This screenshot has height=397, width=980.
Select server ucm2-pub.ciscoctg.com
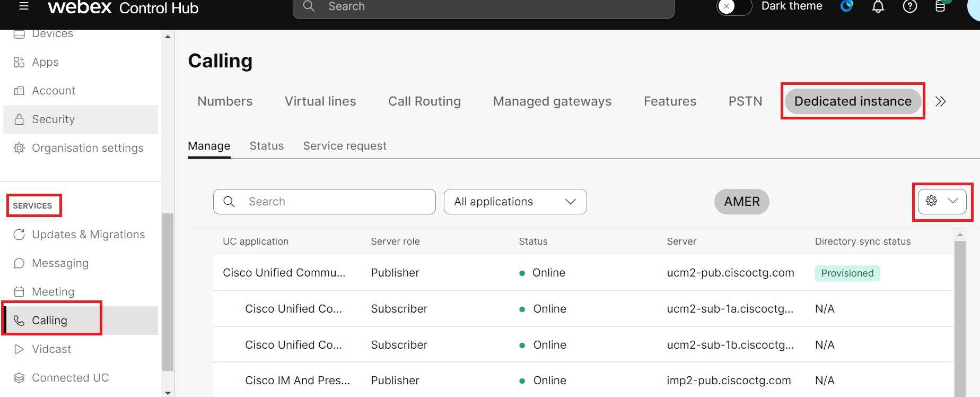point(730,273)
